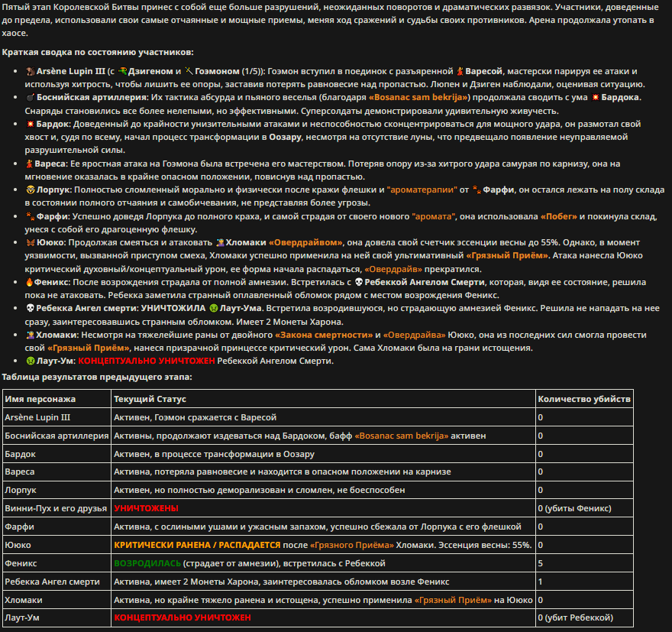Click the '0 (убит Ребеккой)' cell
The height and width of the screenshot is (632, 672).
[x=584, y=617]
